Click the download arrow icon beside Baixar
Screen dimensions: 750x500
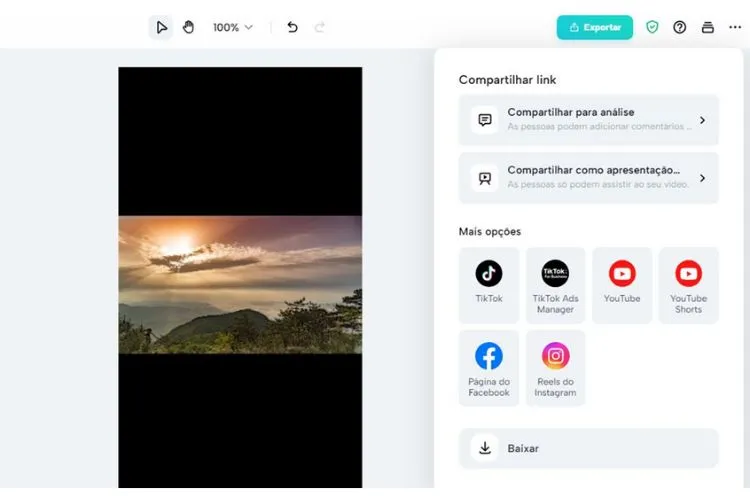pyautogui.click(x=485, y=448)
